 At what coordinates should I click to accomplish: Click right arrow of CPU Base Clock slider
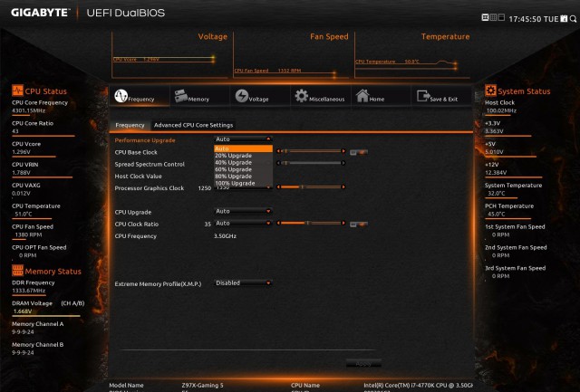pos(344,151)
